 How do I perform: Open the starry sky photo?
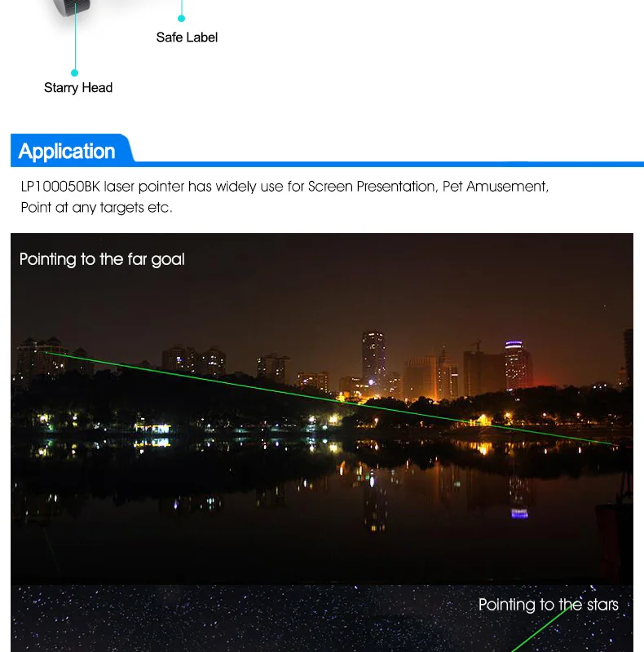322,619
